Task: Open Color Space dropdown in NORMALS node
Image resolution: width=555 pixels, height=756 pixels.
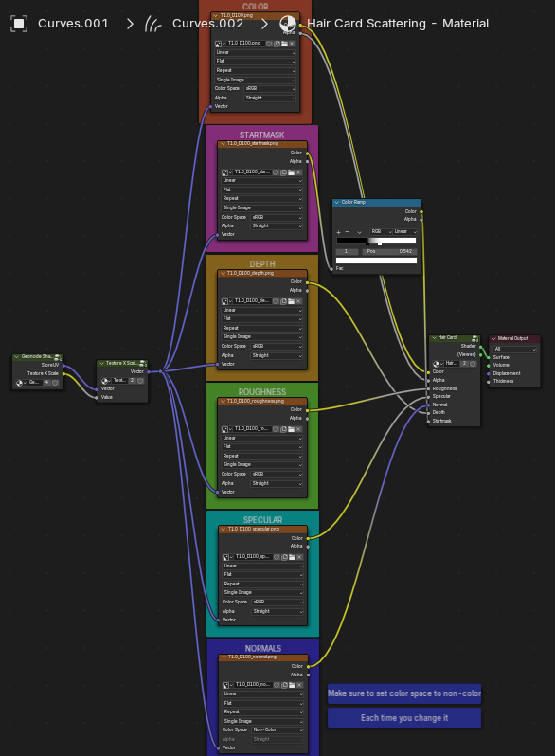Action: 277,730
